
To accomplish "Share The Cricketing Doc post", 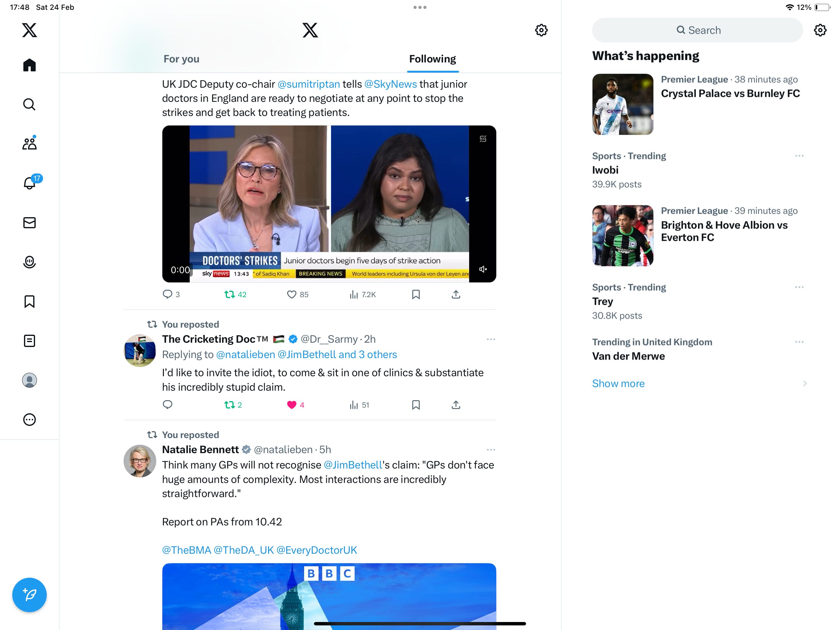I will 456,405.
